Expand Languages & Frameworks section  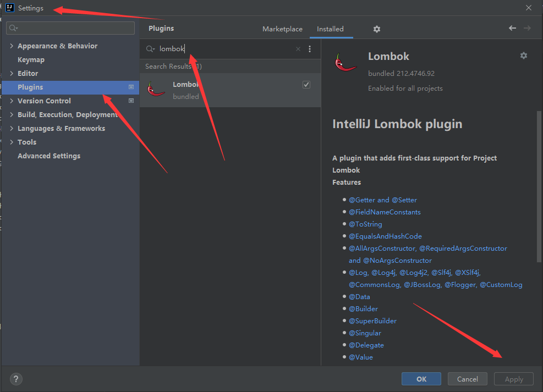click(12, 129)
